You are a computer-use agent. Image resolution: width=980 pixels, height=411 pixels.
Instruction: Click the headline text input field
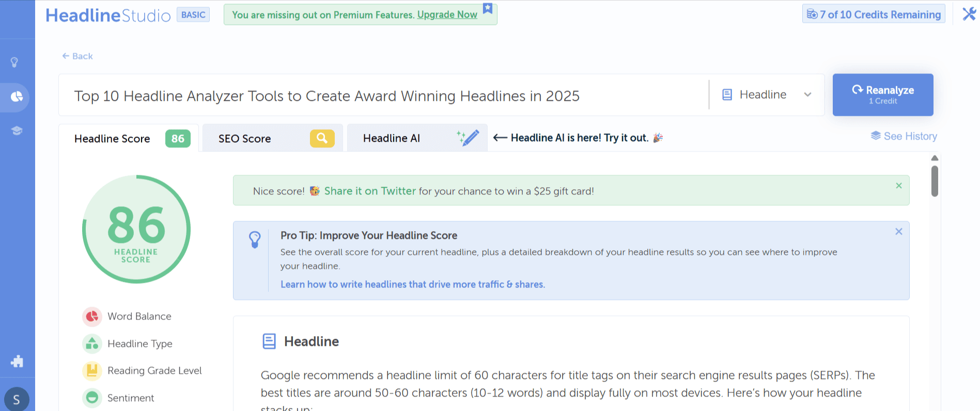383,95
